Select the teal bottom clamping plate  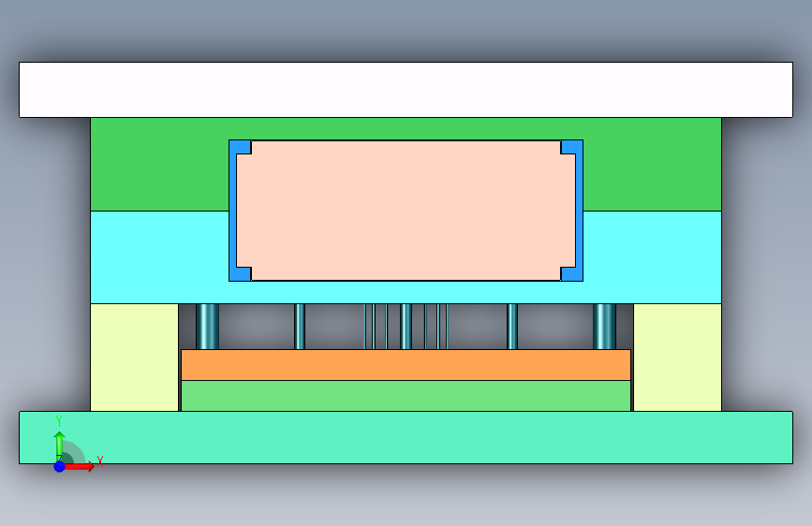coord(406,437)
